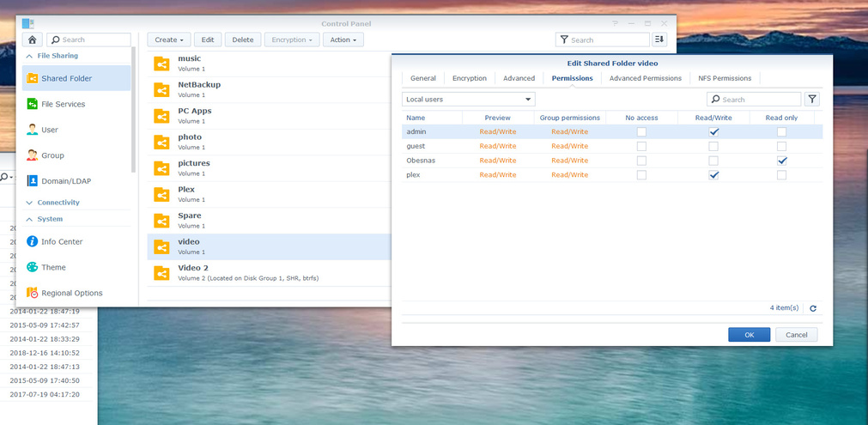Screen dimensions: 868x425
Task: Click 2018-12-16 14:10:52 timestamp in background window
Action: click(x=45, y=353)
